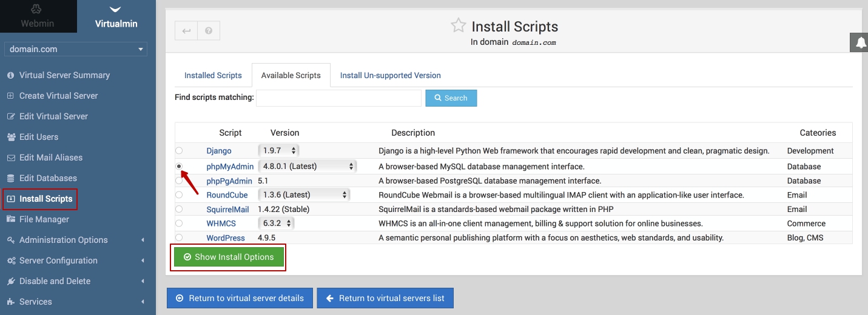Screen dimensions: 868x315
Task: Switch to Install Un-supported Version tab
Action: (390, 76)
